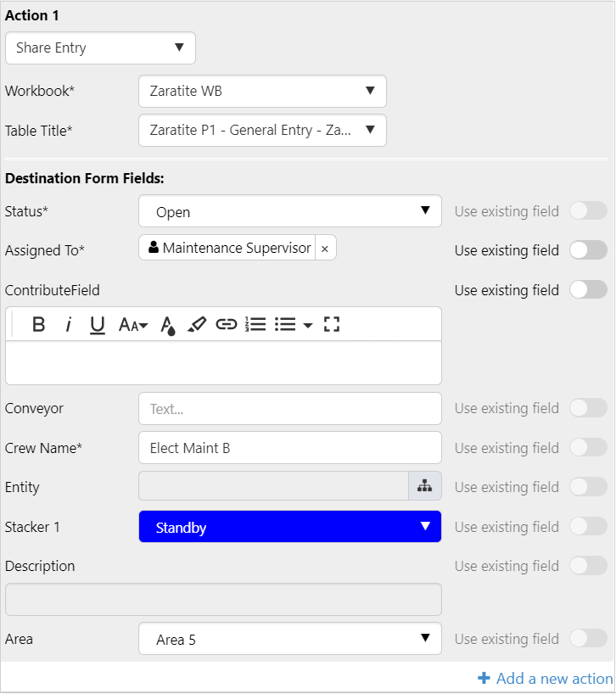Start a bulleted list in editor
Viewport: 616px width, 694px height.
tap(286, 324)
